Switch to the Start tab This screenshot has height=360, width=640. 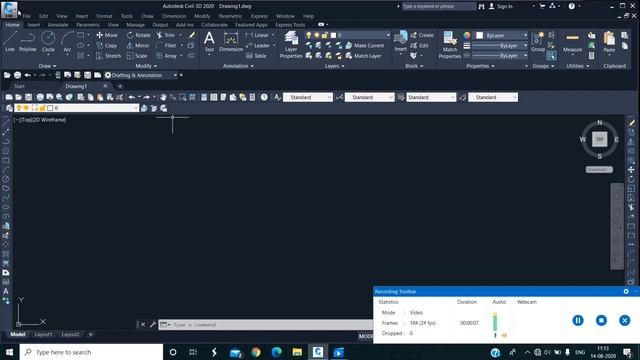19,86
